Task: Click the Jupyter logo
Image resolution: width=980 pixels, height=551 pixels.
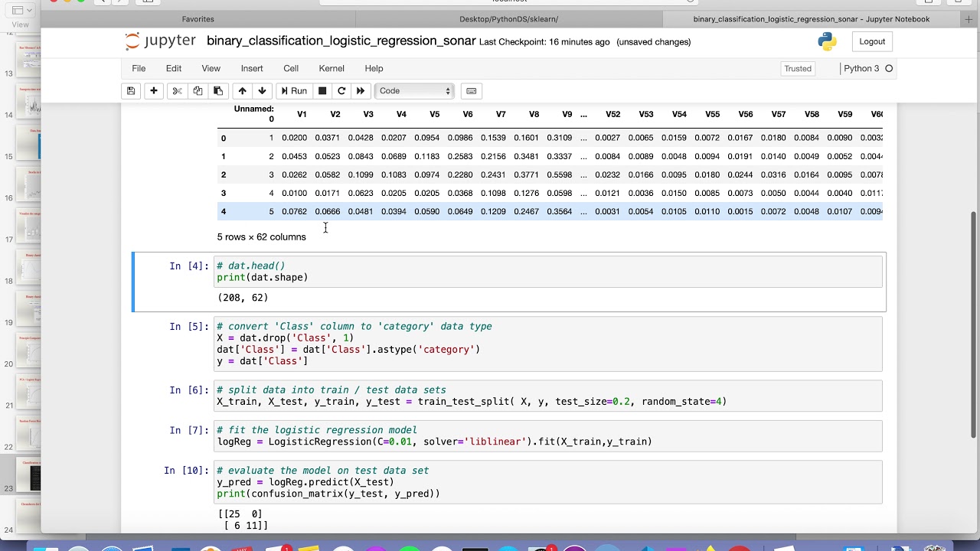Action: coord(160,41)
